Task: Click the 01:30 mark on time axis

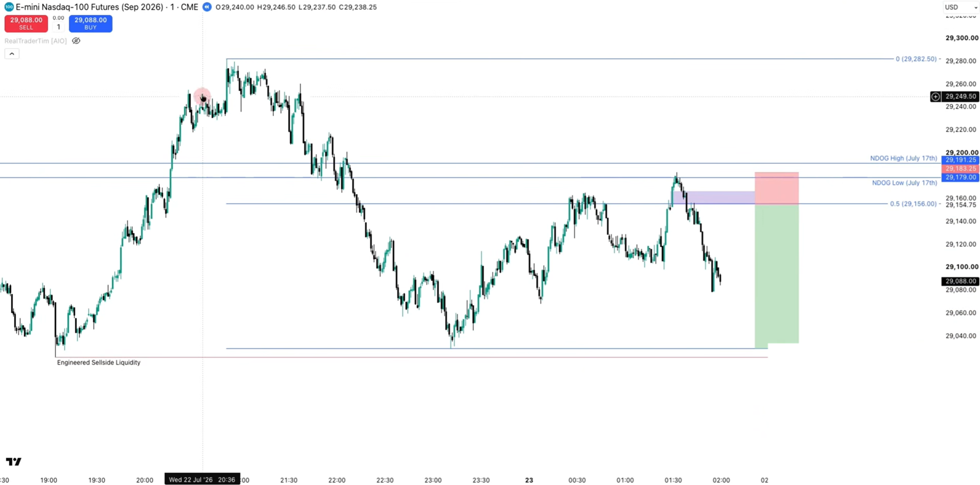Action: click(673, 480)
